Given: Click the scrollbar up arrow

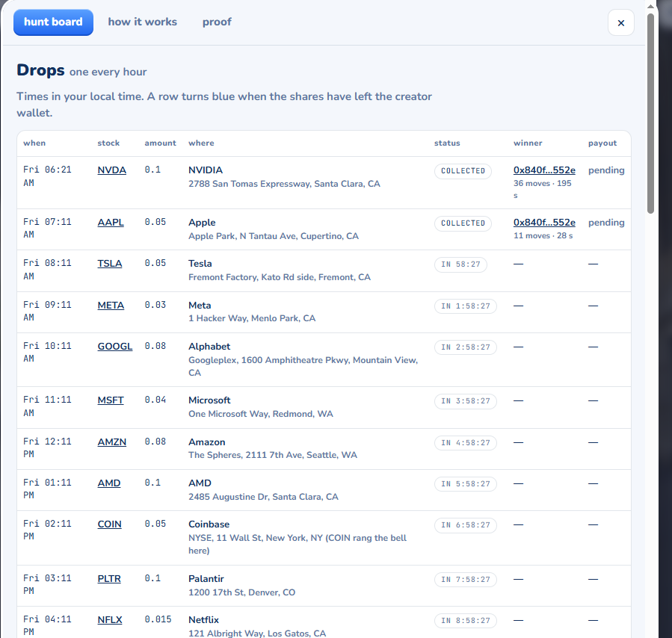Looking at the screenshot, I should tap(650, 6).
